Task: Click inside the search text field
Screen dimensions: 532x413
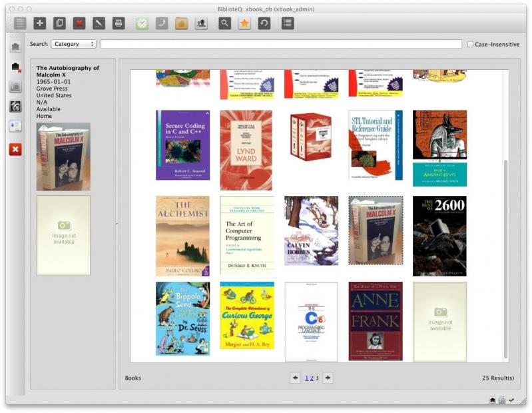Action: 281,44
